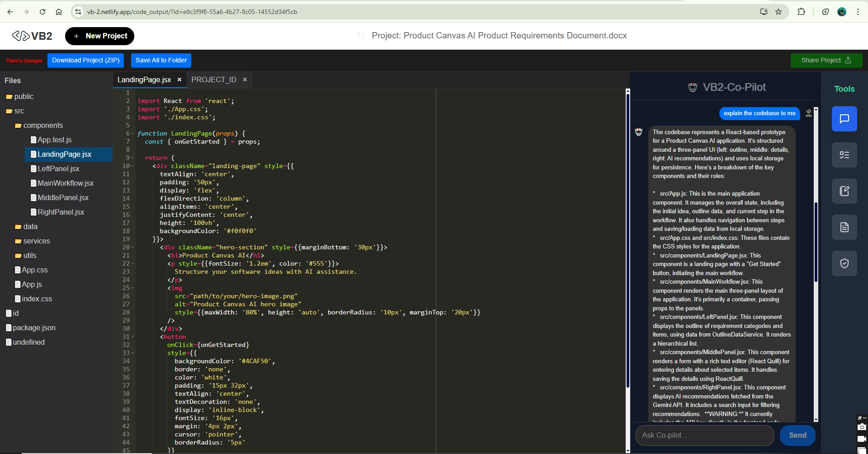Click the shield check tool icon

[844, 263]
